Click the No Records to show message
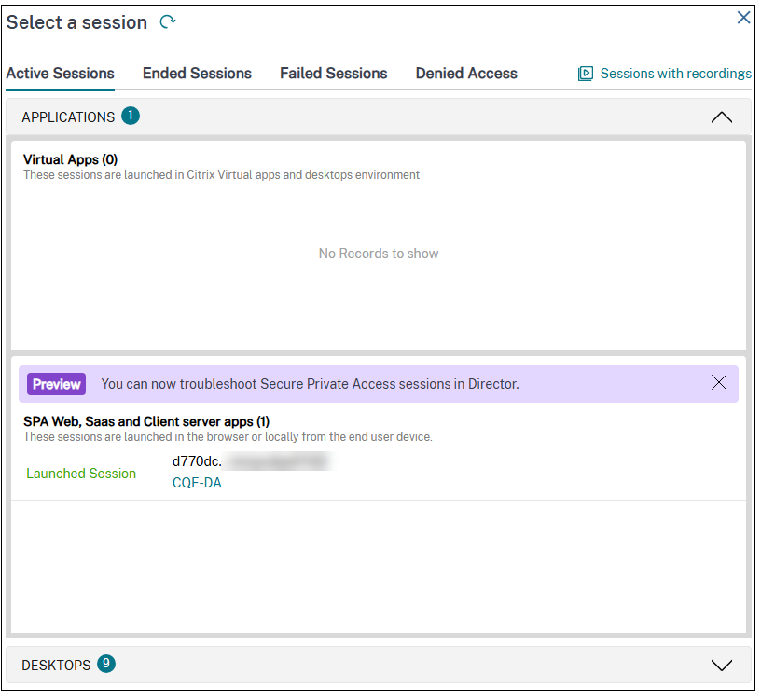 [x=379, y=254]
